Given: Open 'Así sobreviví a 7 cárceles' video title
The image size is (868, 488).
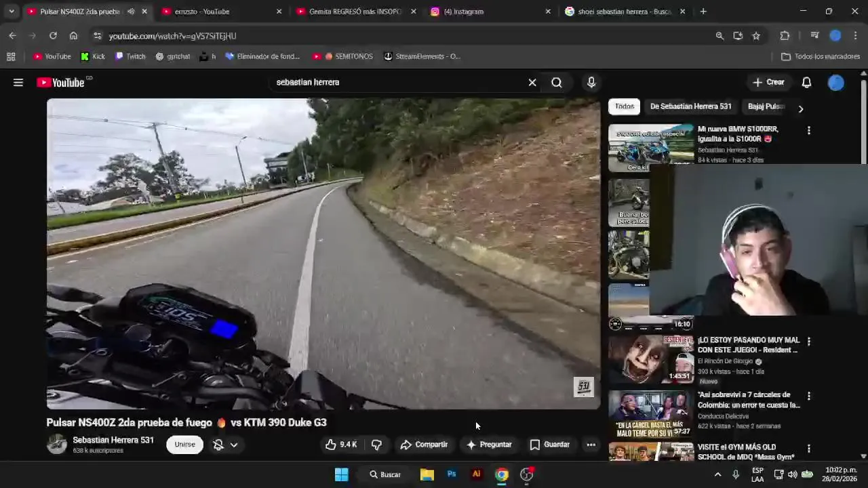Looking at the screenshot, I should 749,400.
